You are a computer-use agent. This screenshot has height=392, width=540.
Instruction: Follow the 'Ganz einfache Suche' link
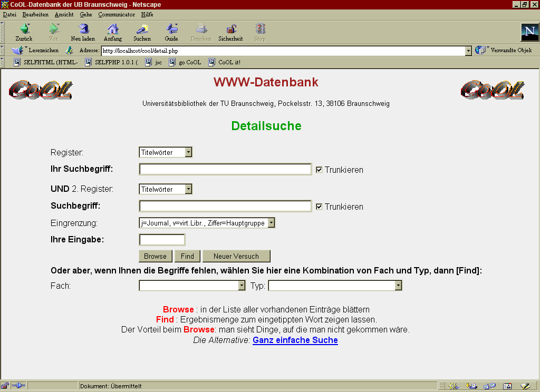pyautogui.click(x=295, y=340)
